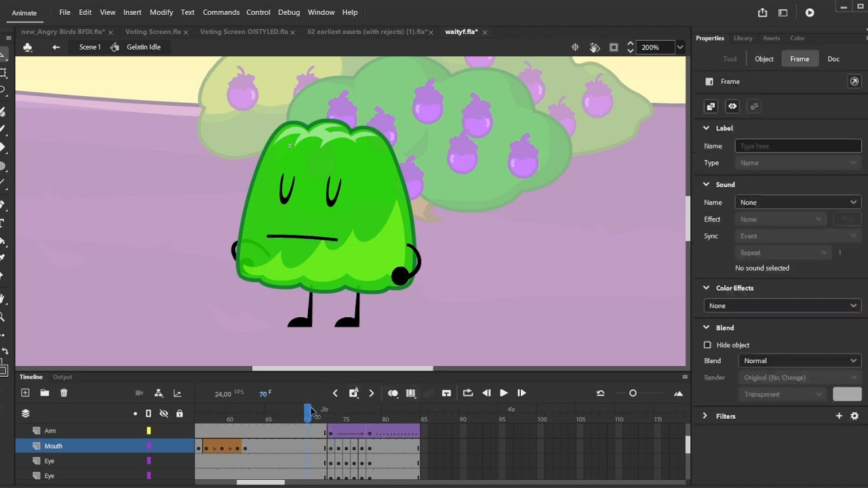868x488 pixels.
Task: Select the Object properties tab
Action: click(x=764, y=59)
